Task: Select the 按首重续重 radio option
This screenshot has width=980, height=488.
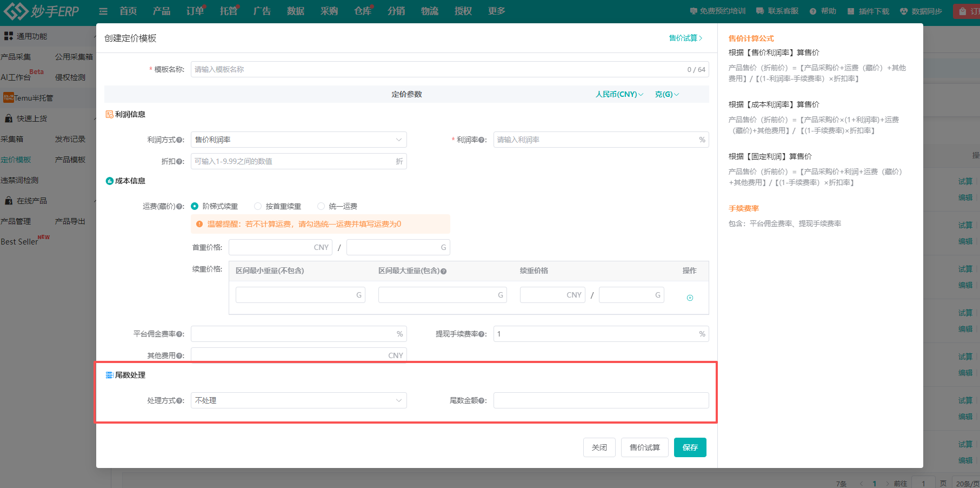Action: tap(258, 206)
